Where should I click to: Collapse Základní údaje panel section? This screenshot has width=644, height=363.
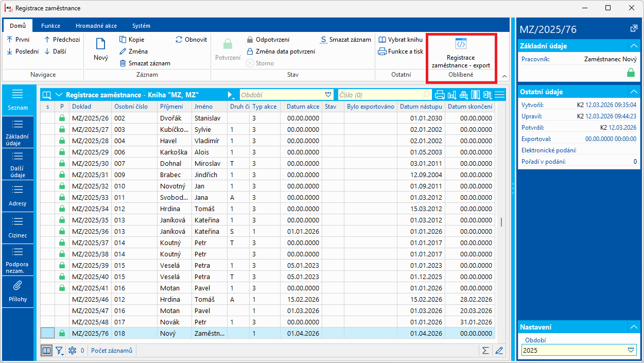tap(633, 46)
